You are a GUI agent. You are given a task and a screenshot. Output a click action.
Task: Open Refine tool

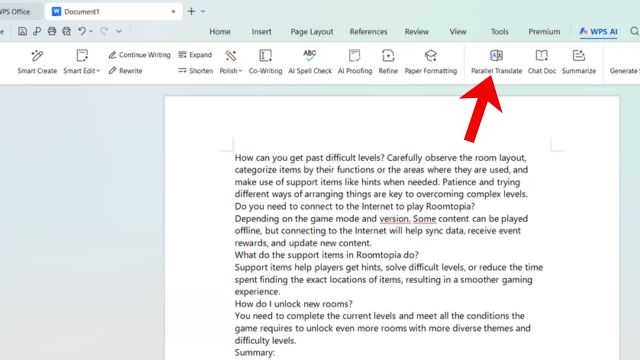tap(388, 62)
